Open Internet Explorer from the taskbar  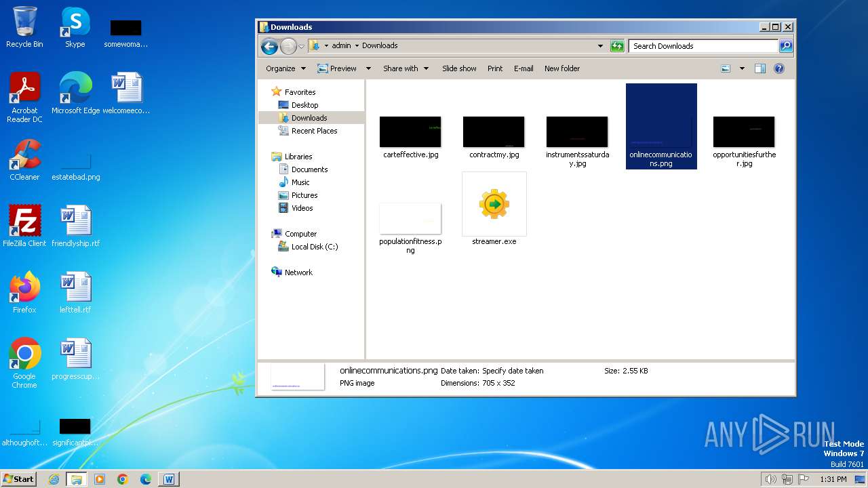point(54,479)
